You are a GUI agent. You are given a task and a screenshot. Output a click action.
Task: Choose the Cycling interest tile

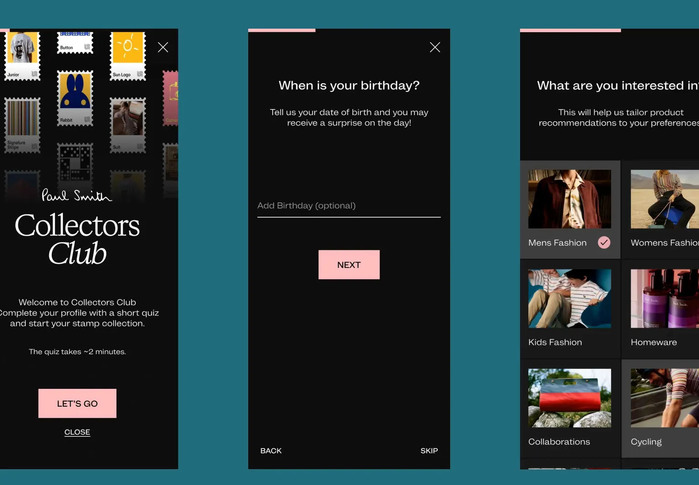[664, 407]
